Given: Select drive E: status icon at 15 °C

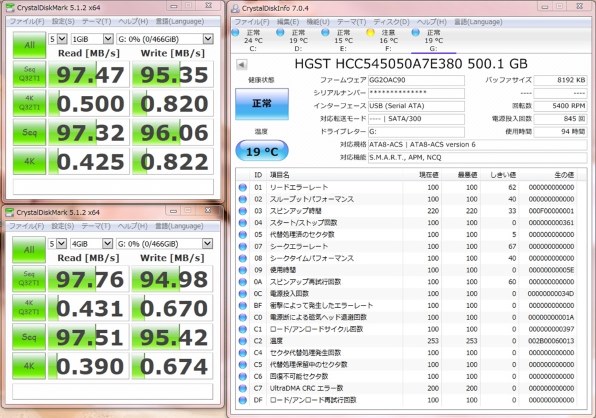Looking at the screenshot, I should (x=325, y=33).
